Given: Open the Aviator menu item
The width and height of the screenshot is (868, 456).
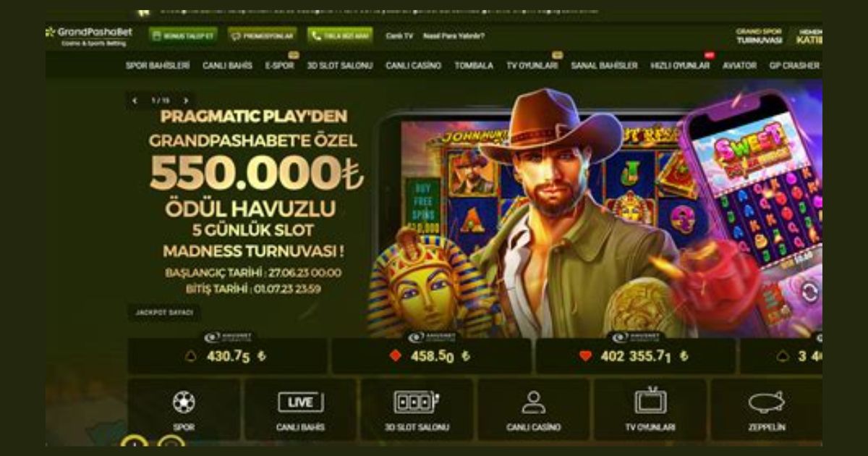Looking at the screenshot, I should [739, 65].
